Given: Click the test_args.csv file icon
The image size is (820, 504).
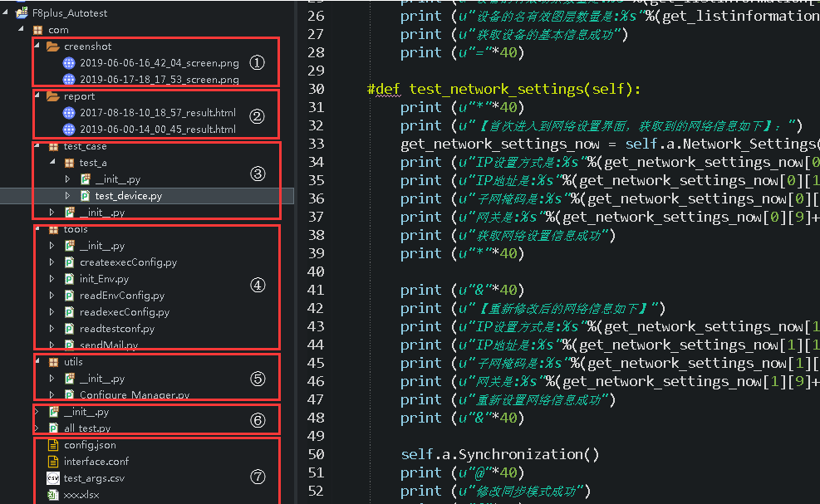Looking at the screenshot, I should 53,478.
